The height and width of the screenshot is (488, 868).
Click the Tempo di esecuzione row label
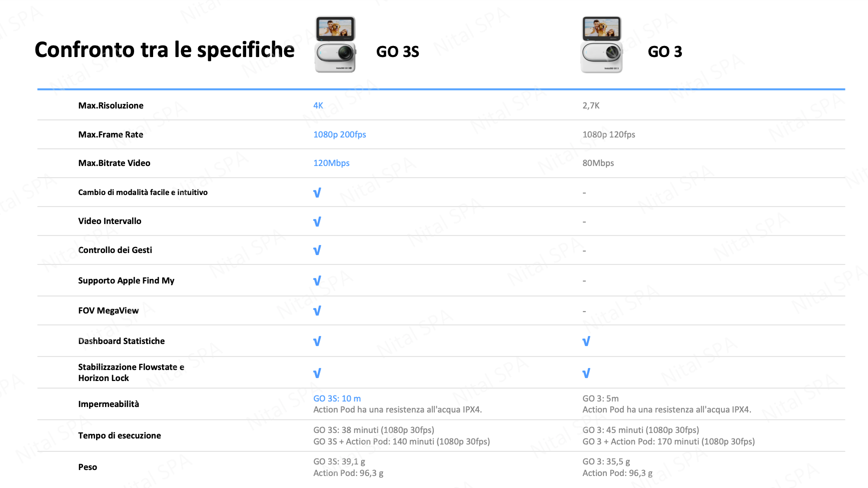(120, 435)
